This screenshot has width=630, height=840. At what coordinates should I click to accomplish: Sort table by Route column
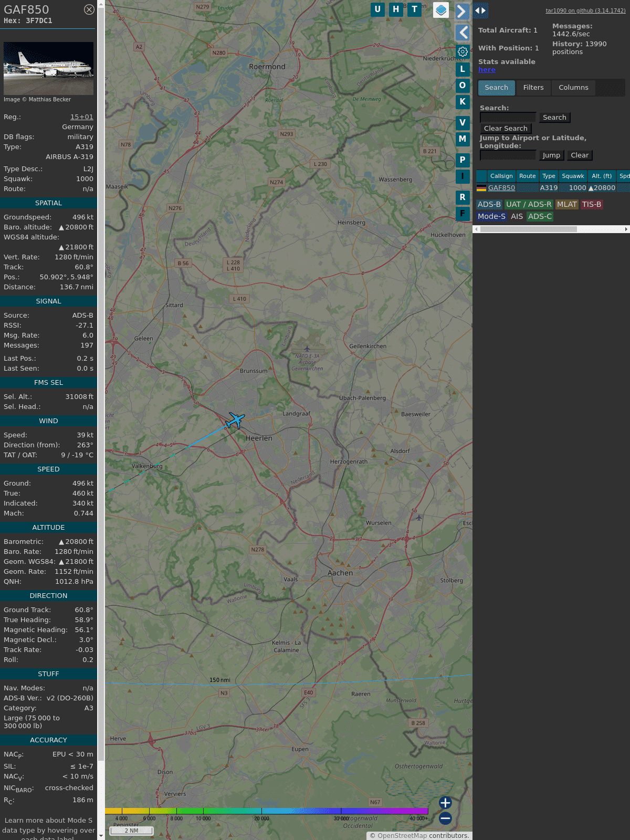528,176
